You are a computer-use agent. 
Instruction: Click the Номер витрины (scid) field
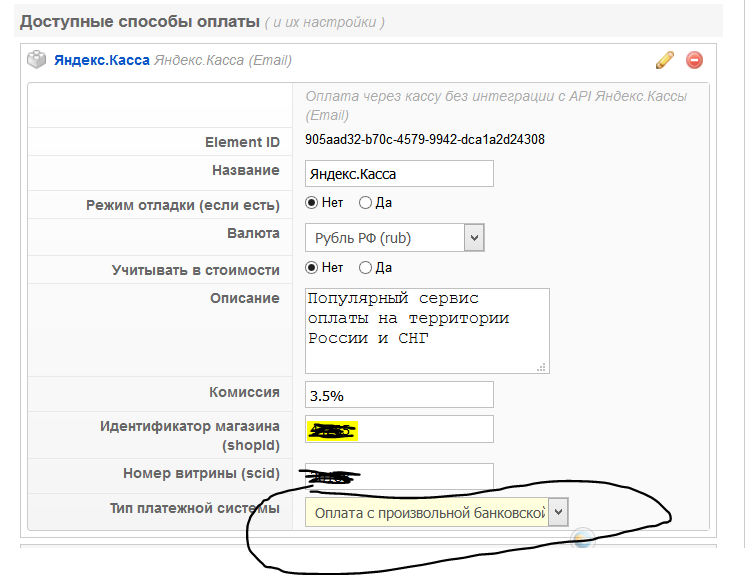point(399,476)
